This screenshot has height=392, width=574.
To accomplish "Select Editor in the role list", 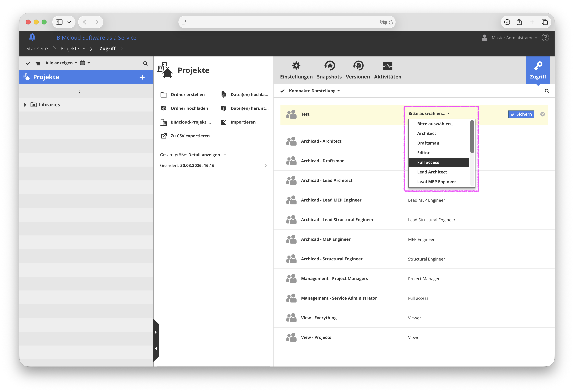I will 439,153.
